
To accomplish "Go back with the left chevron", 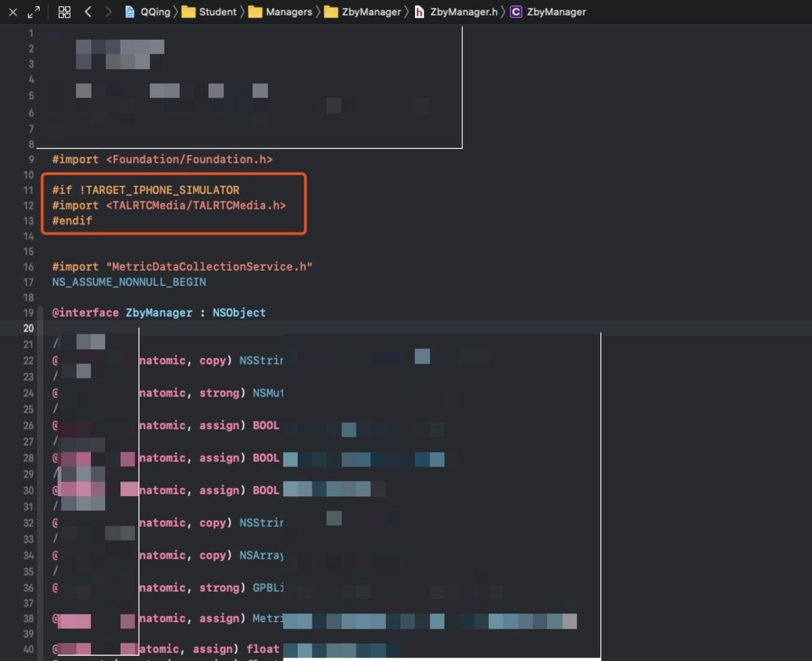I will 88,12.
